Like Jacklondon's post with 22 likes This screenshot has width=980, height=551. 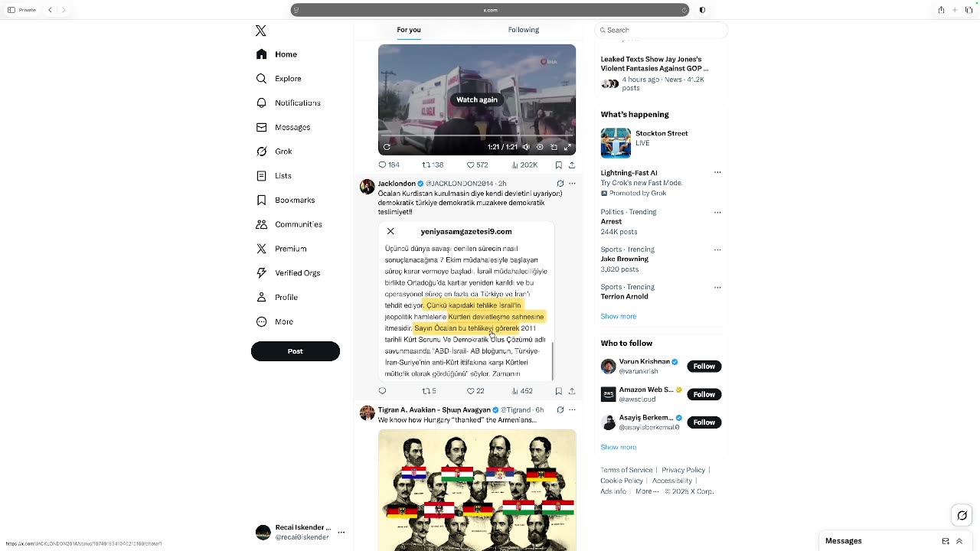tap(475, 391)
